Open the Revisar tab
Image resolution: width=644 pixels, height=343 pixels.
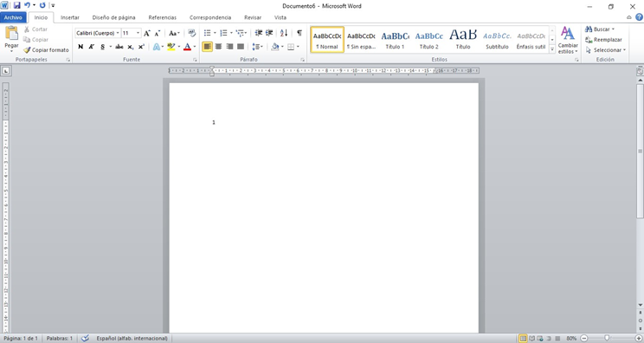pos(253,17)
